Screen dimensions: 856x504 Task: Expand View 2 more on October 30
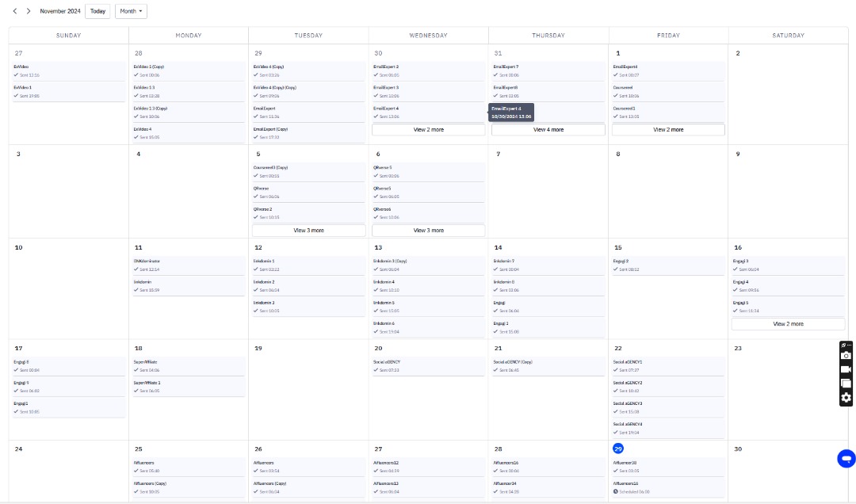pos(429,130)
